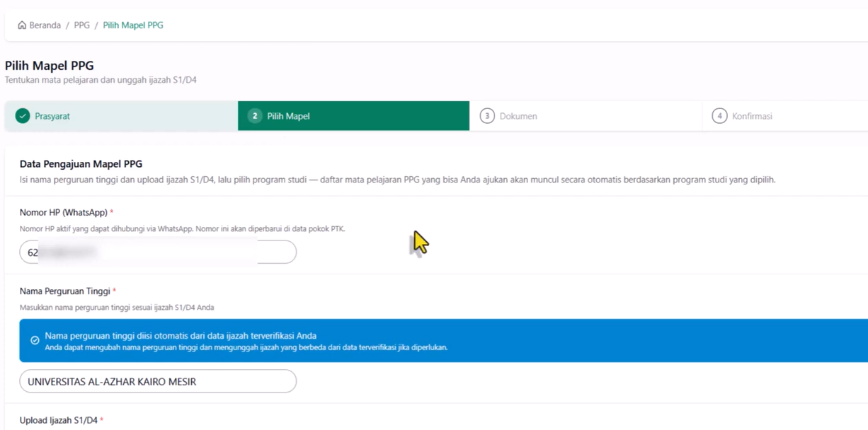868x430 pixels.
Task: Go to the PPG breadcrumb link
Action: [82, 25]
